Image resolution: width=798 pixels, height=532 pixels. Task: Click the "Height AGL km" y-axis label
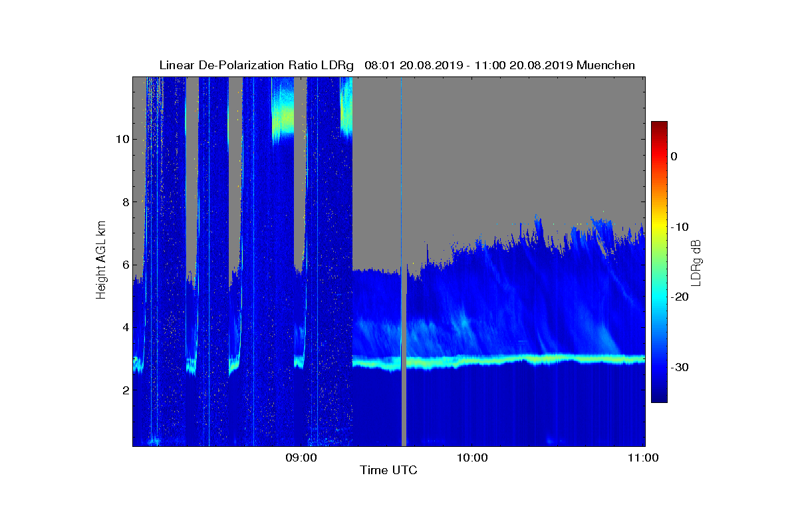[101, 261]
